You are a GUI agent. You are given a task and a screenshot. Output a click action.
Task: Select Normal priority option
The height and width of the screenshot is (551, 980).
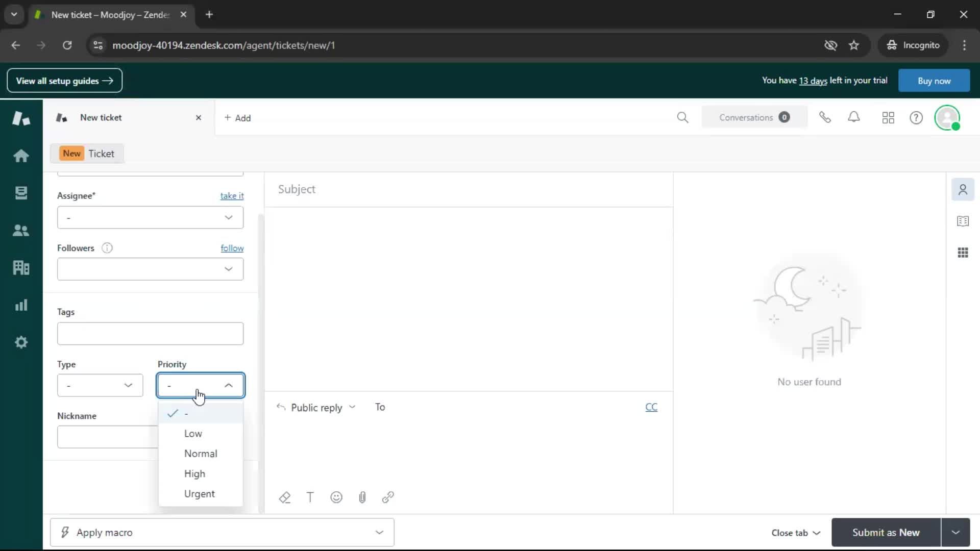tap(201, 454)
